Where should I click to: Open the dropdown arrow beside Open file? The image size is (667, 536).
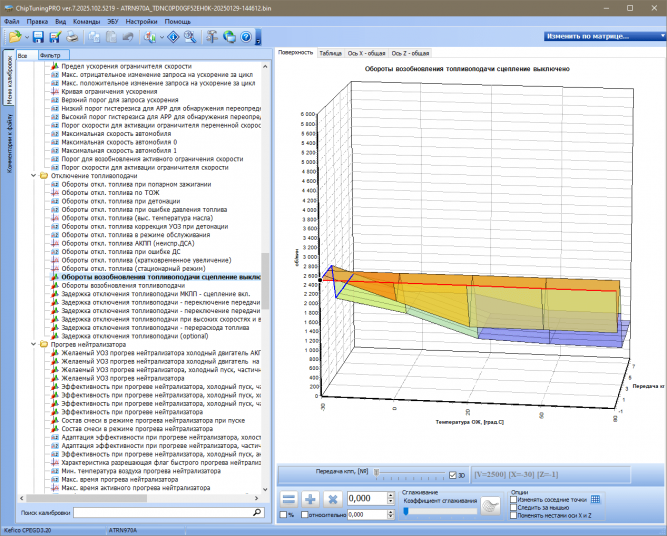coord(26,37)
